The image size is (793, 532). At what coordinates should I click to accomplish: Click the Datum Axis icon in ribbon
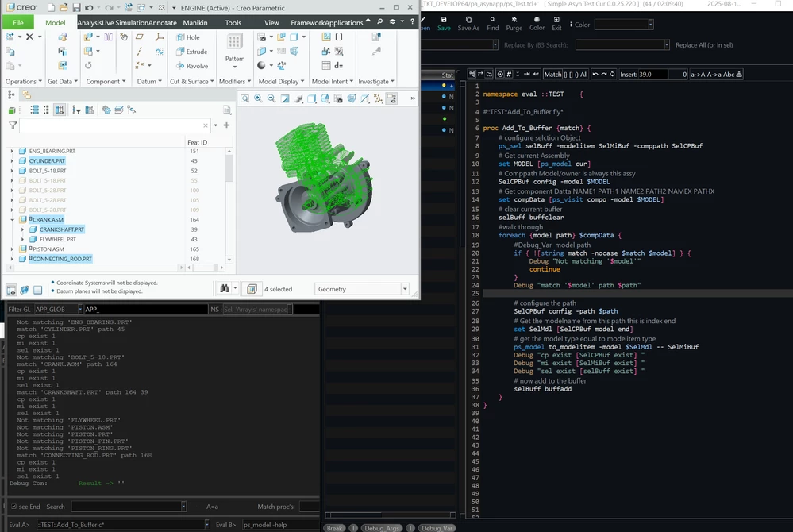point(140,51)
